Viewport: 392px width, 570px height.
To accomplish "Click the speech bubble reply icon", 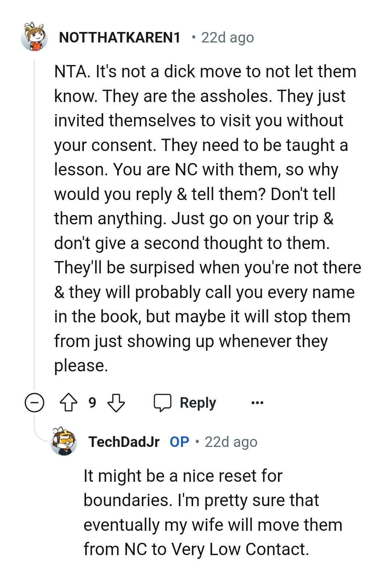I will [162, 403].
